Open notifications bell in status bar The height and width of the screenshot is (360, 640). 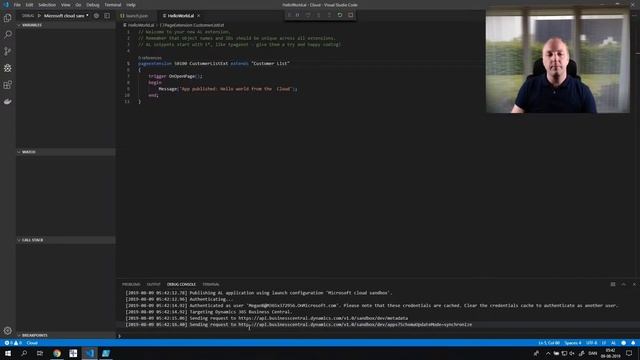[633, 343]
